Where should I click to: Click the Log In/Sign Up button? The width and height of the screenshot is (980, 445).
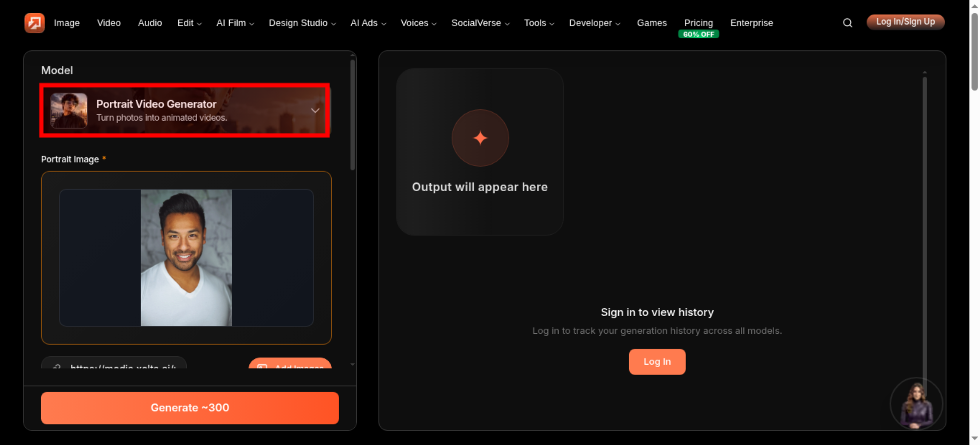click(x=906, y=22)
